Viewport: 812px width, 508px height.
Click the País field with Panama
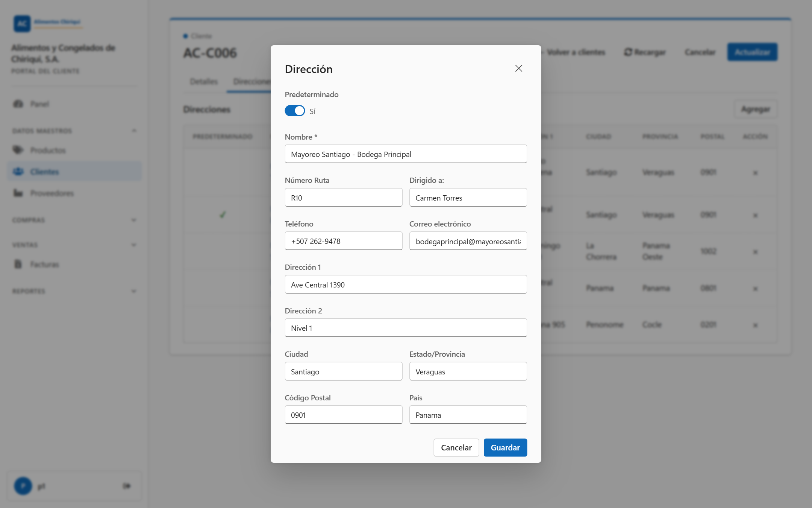pos(468,415)
